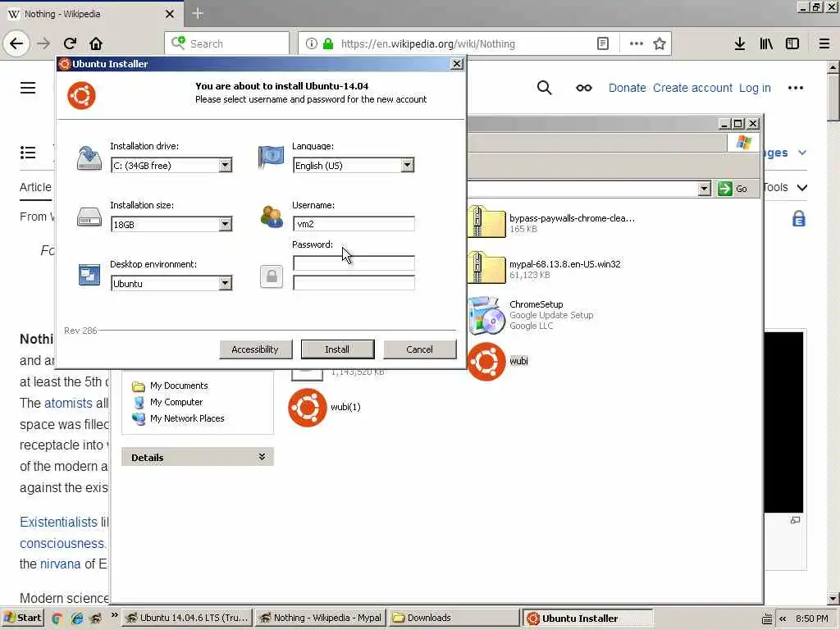Click the browser Search box
Image resolution: width=840 pixels, height=630 pixels.
pos(227,43)
